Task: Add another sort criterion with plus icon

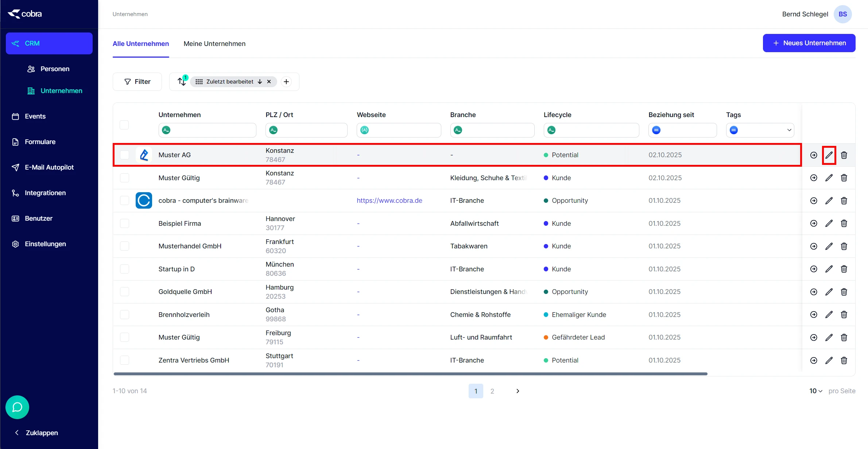Action: coord(286,82)
